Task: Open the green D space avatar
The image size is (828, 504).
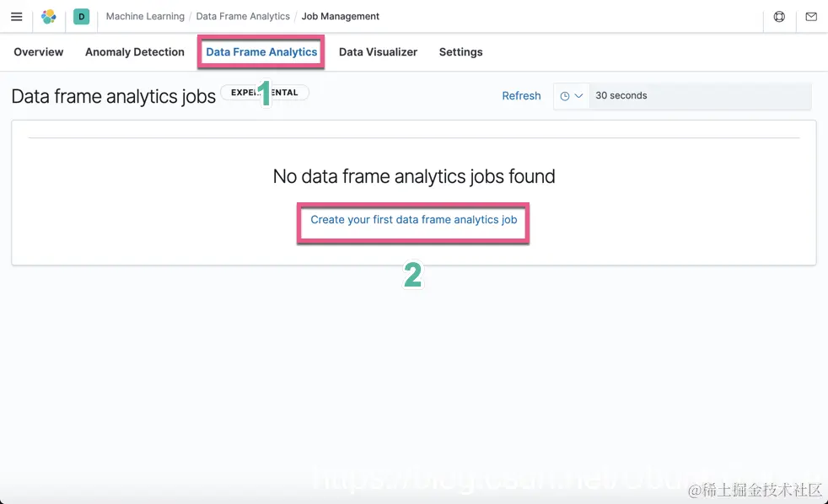Action: point(81,16)
